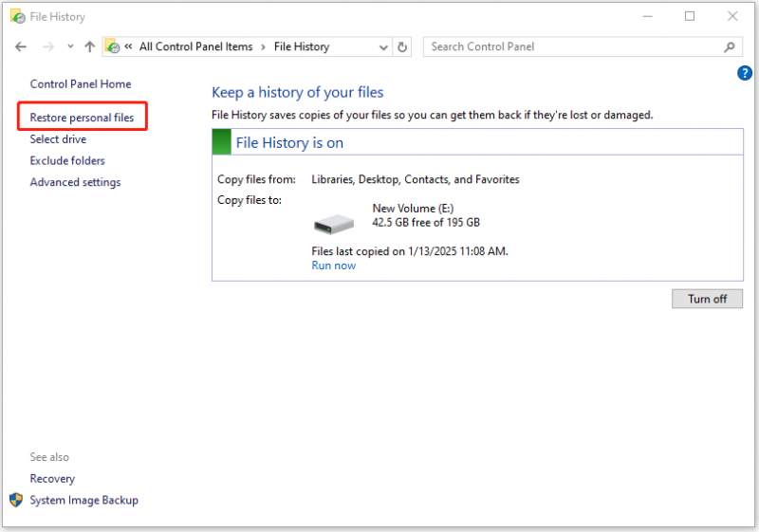Viewport: 759px width, 532px height.
Task: Open Select drive settings
Action: 58,139
